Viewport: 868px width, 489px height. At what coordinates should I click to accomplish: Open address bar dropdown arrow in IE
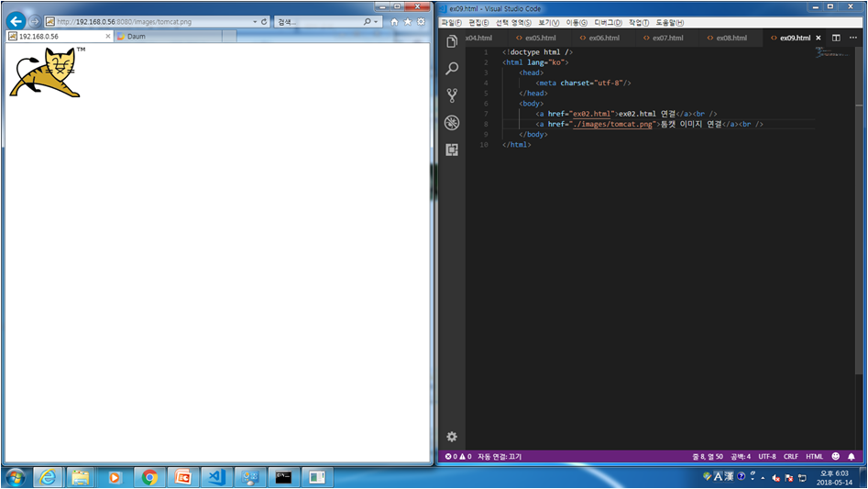click(x=255, y=22)
